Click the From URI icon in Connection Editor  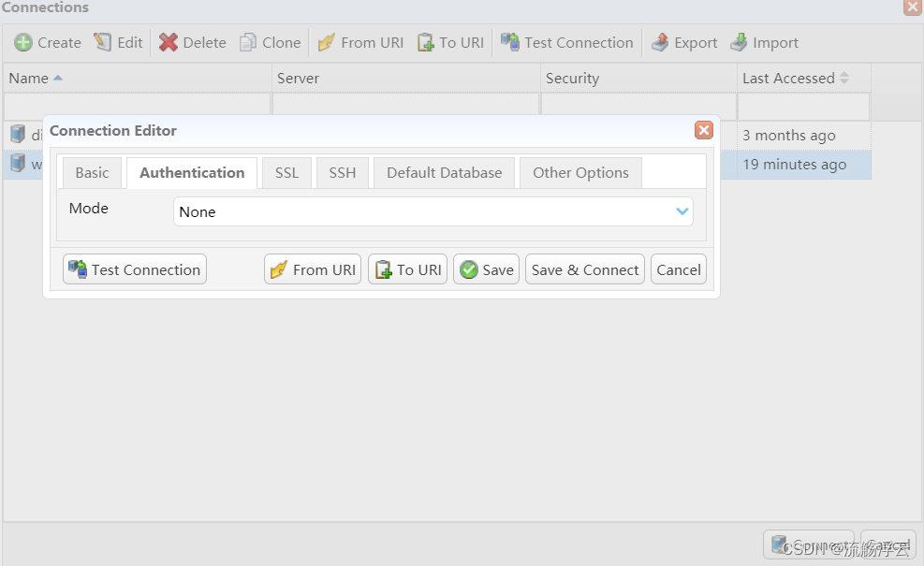coord(278,269)
